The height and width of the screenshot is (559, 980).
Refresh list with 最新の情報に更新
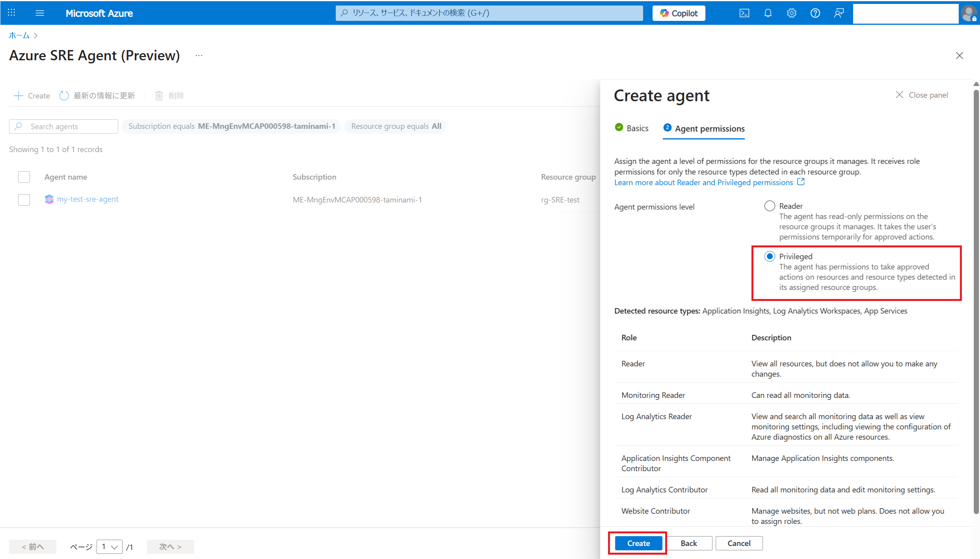(97, 95)
